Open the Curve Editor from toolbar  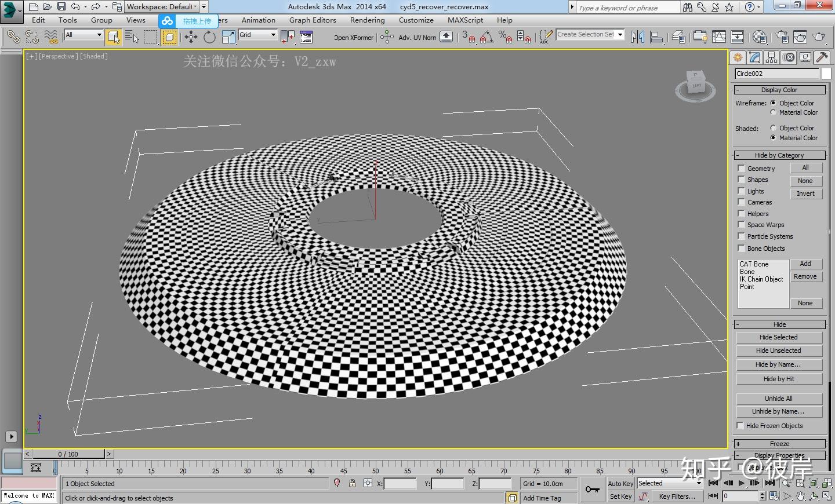pos(719,38)
